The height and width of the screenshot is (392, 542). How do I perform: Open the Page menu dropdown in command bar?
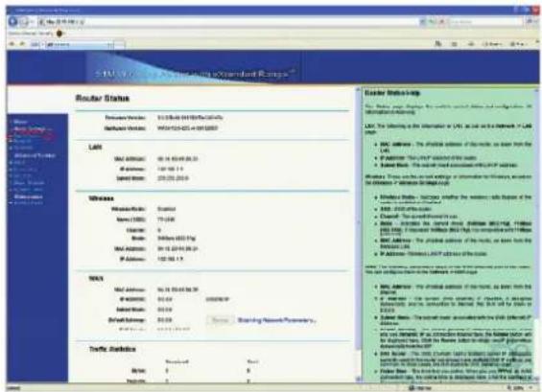492,44
